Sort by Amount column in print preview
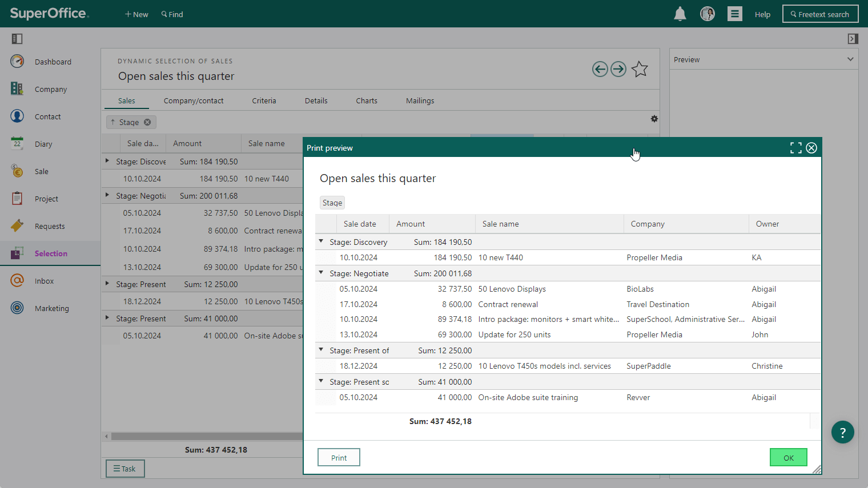 pos(432,224)
